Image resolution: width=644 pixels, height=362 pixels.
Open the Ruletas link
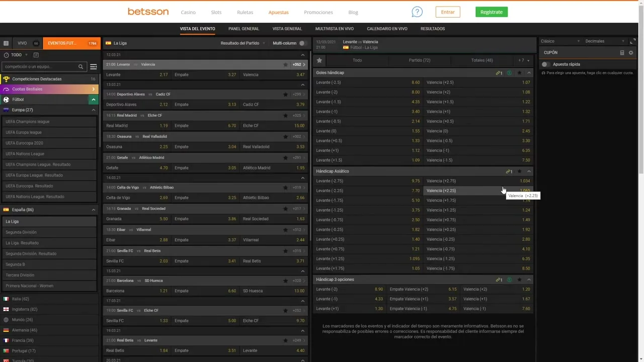pos(245,12)
